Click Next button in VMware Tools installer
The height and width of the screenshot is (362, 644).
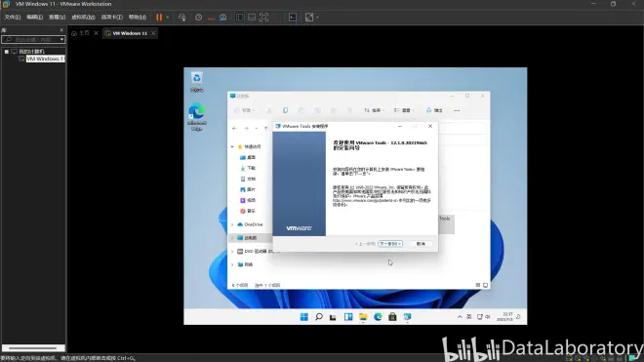coord(390,244)
